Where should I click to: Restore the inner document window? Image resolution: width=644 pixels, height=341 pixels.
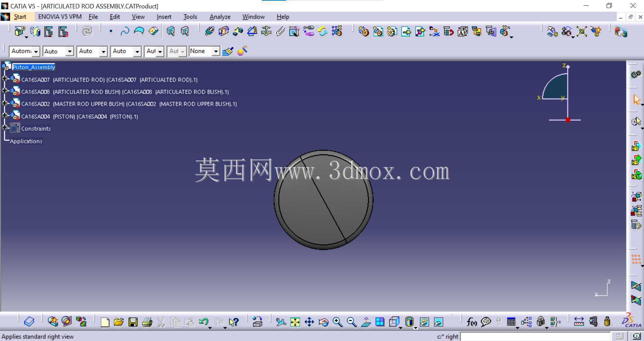coord(631,17)
